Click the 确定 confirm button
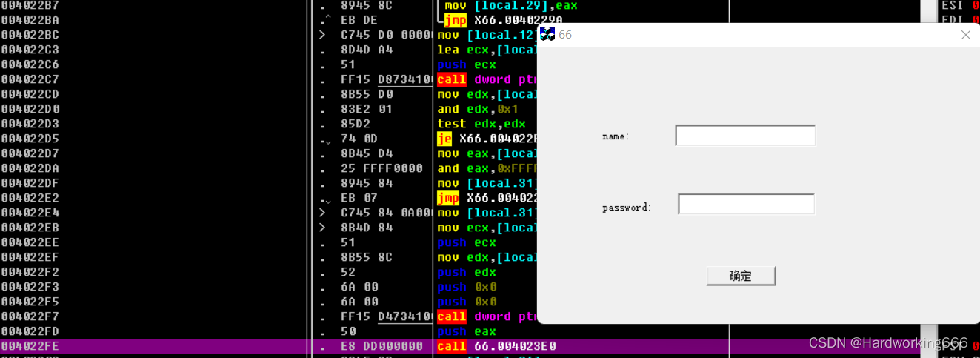 point(741,276)
